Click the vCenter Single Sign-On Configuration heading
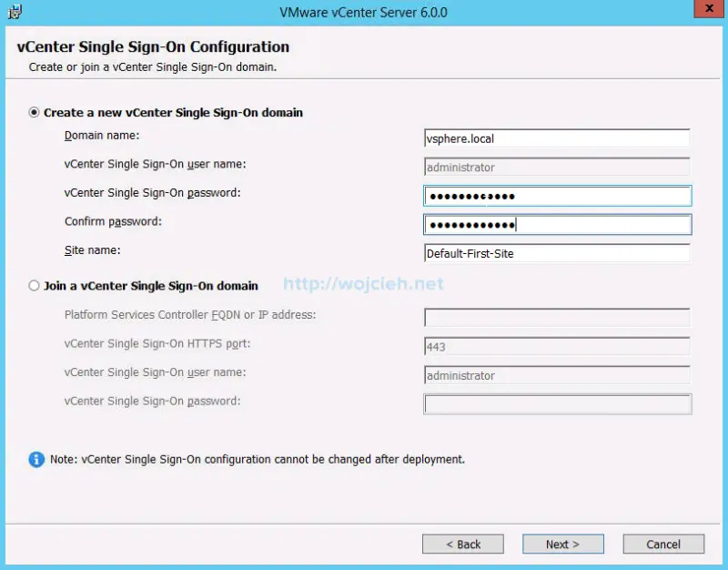 152,46
